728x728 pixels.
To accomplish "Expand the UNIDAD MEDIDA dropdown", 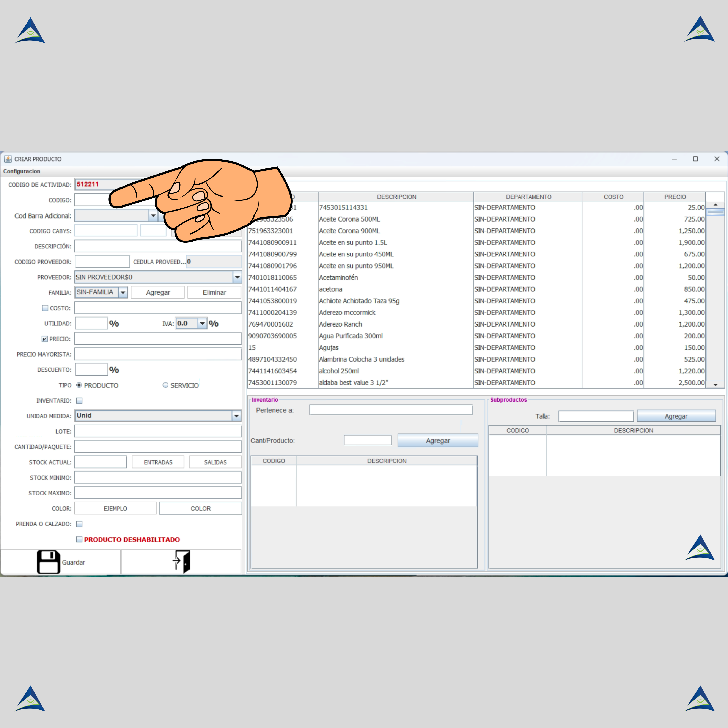I will [x=236, y=416].
